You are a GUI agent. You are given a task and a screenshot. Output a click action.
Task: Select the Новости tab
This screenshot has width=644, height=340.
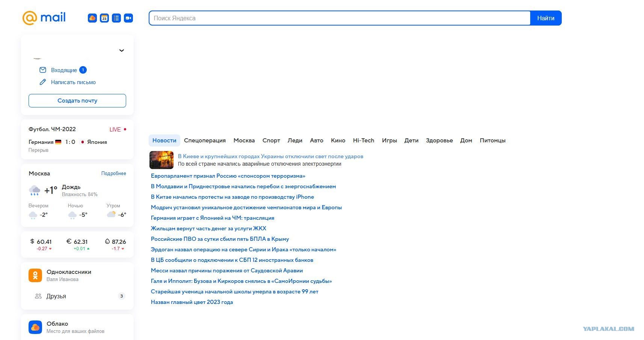click(x=164, y=141)
